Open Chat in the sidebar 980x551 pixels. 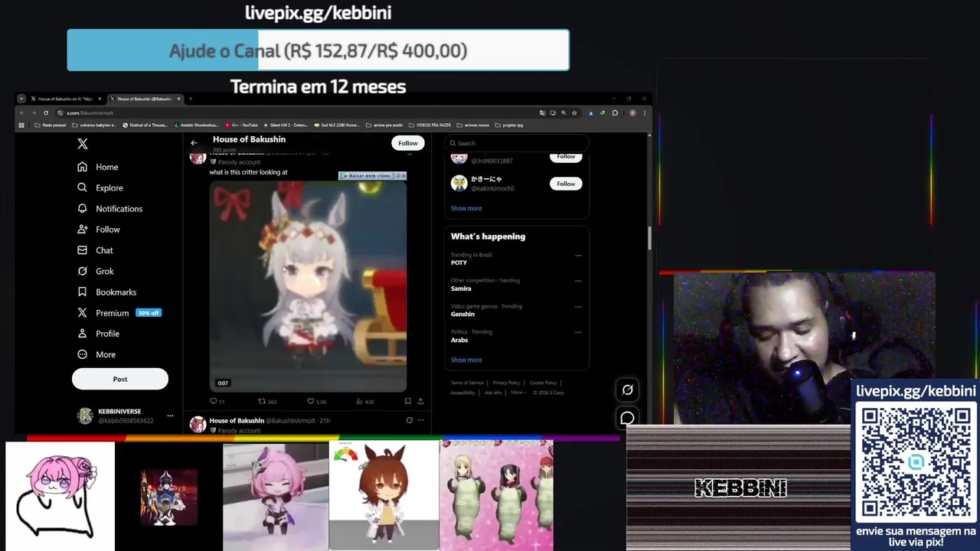click(x=95, y=250)
